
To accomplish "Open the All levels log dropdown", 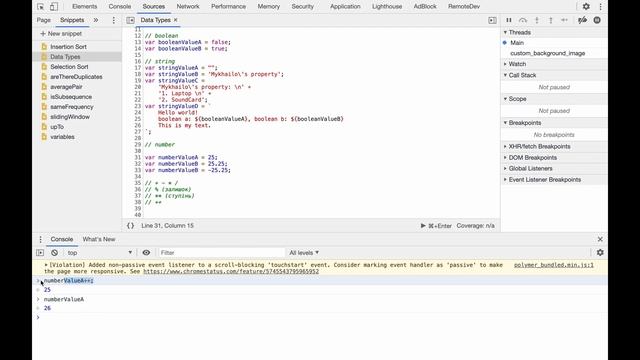I will (x=304, y=253).
